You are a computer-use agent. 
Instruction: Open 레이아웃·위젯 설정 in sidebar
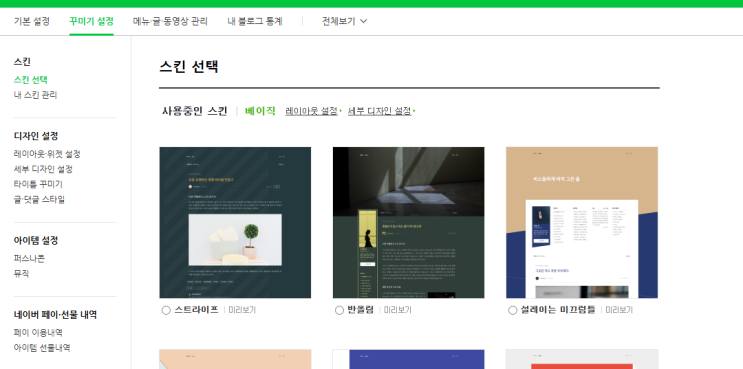(x=47, y=154)
